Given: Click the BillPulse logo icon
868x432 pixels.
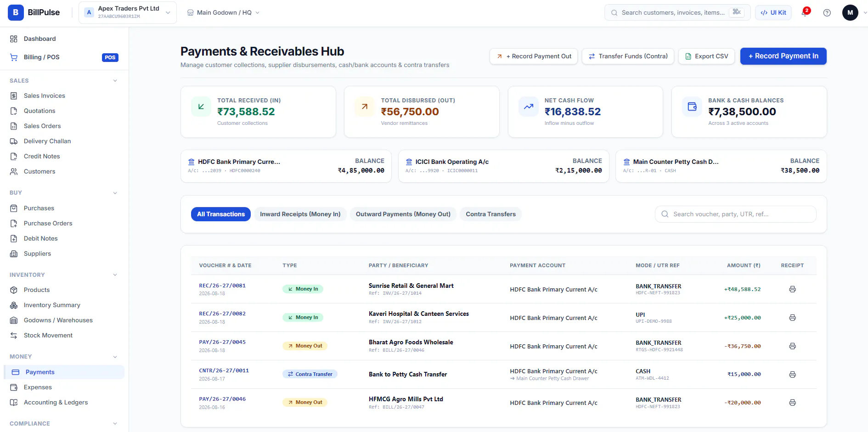Looking at the screenshot, I should point(16,12).
